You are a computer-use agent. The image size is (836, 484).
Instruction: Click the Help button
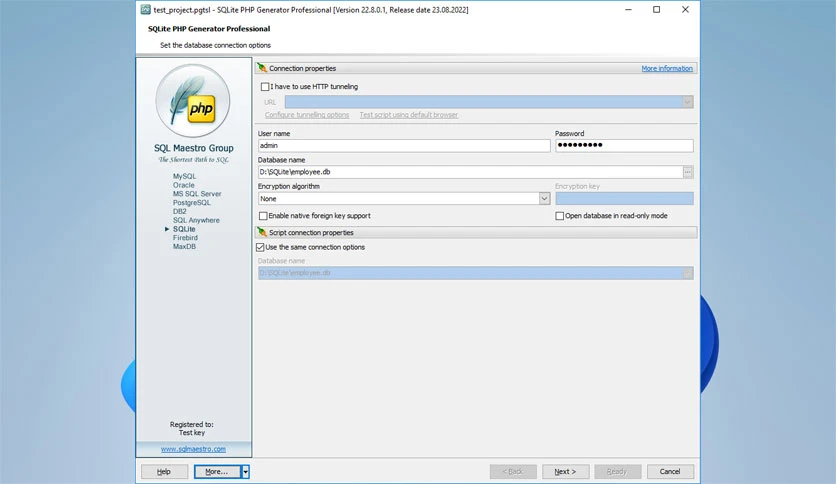coord(164,472)
